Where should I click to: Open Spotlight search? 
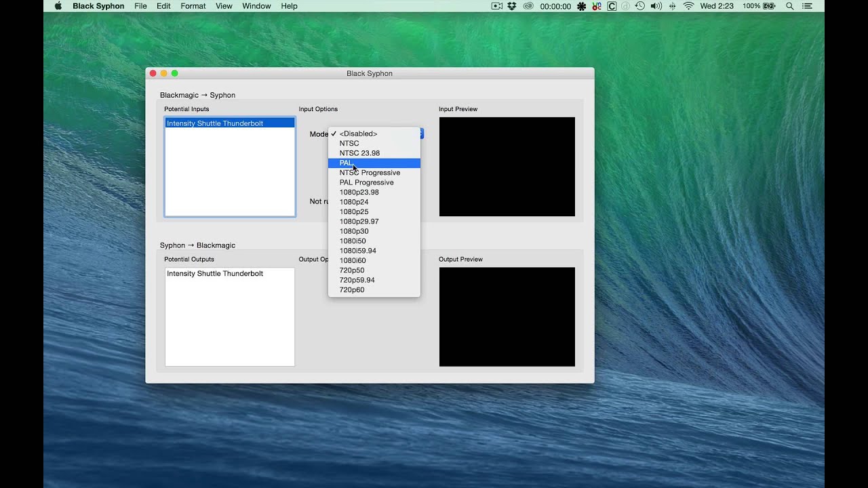pos(790,6)
